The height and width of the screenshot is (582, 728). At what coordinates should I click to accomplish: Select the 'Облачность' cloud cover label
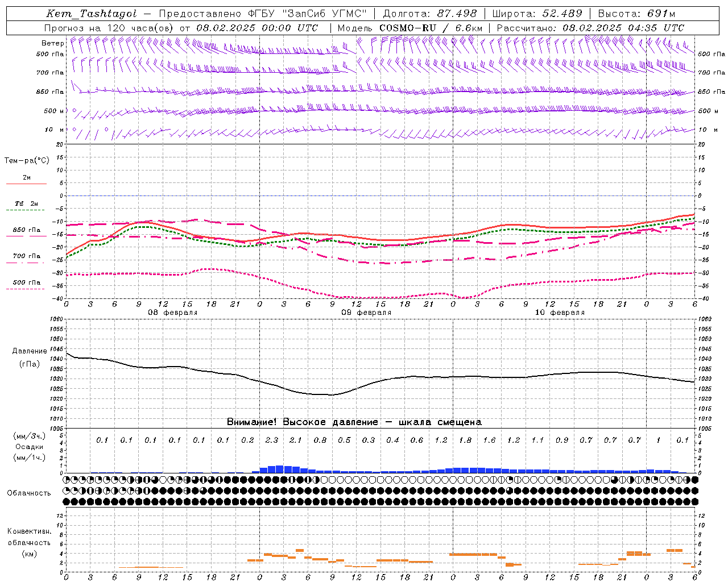click(29, 493)
